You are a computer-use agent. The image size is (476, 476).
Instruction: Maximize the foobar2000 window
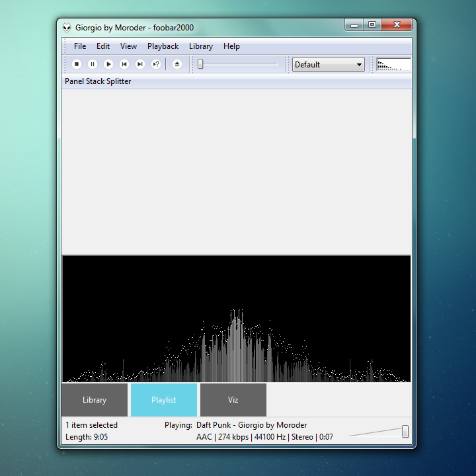point(372,25)
